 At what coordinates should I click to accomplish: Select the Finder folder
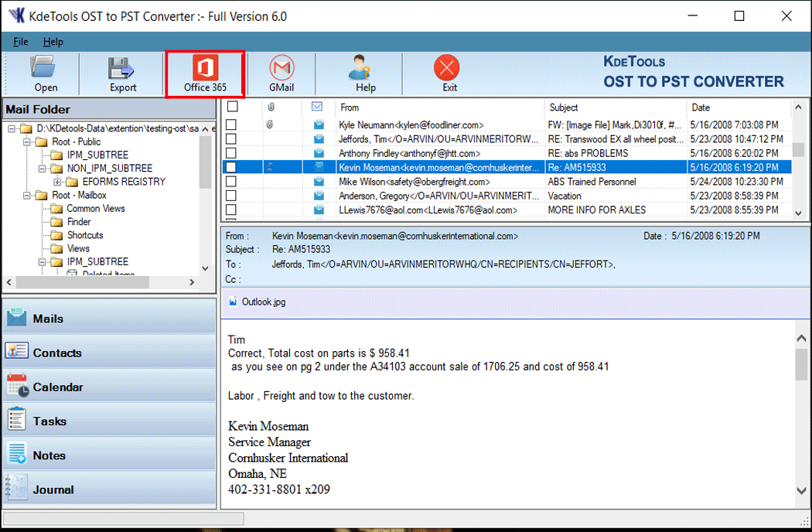click(x=79, y=222)
